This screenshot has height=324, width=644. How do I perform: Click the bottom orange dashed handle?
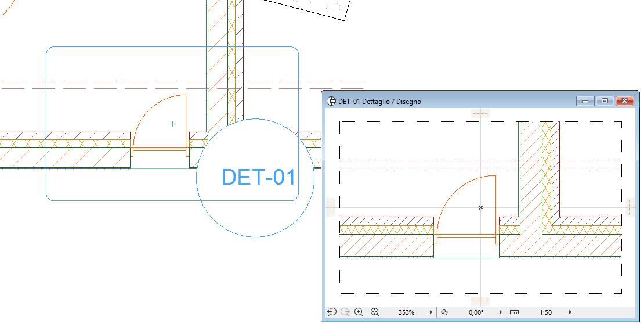pos(480,301)
